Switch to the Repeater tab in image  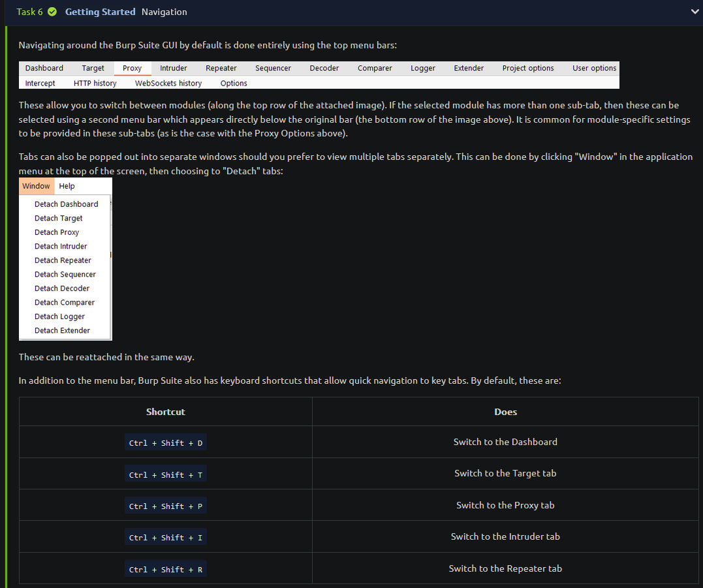click(221, 68)
